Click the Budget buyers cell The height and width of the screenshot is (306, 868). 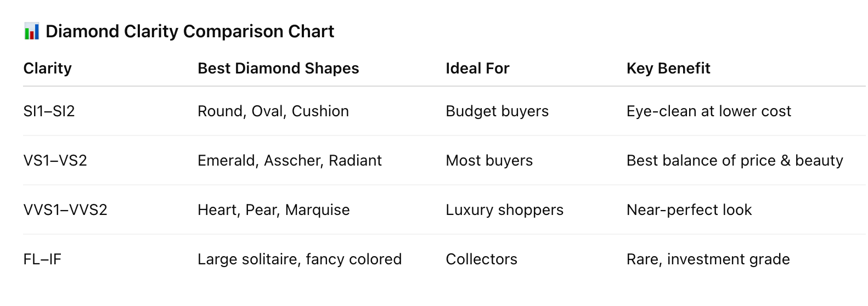pyautogui.click(x=497, y=111)
